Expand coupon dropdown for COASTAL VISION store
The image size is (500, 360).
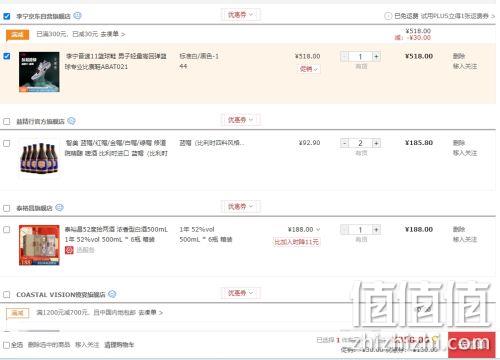240,293
